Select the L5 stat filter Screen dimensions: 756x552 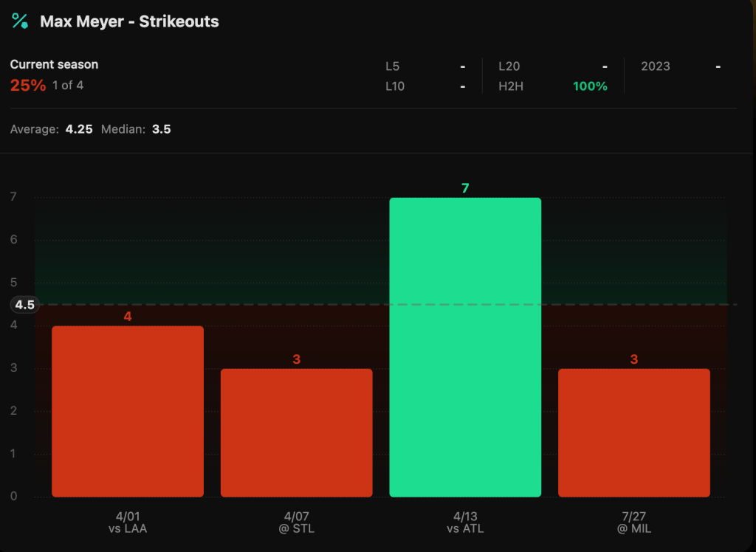[x=393, y=66]
